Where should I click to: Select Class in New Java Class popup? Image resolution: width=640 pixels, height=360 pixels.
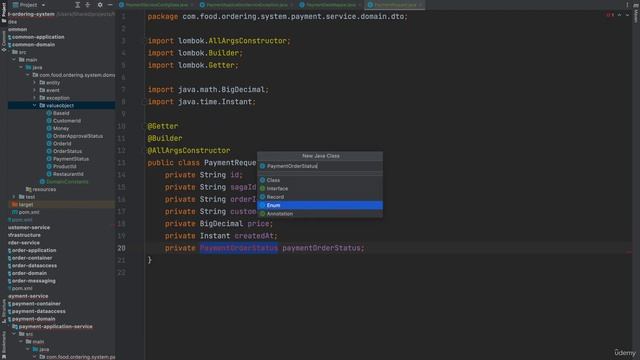320,180
